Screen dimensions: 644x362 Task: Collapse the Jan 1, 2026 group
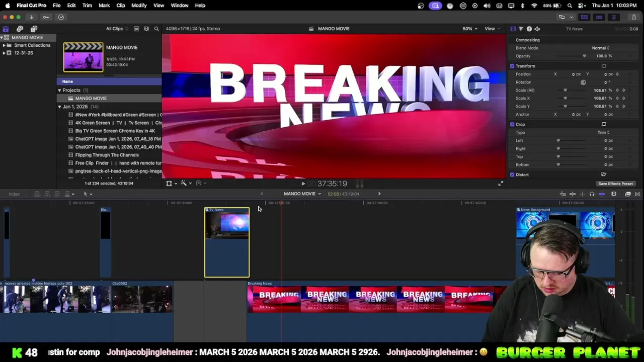(59, 107)
